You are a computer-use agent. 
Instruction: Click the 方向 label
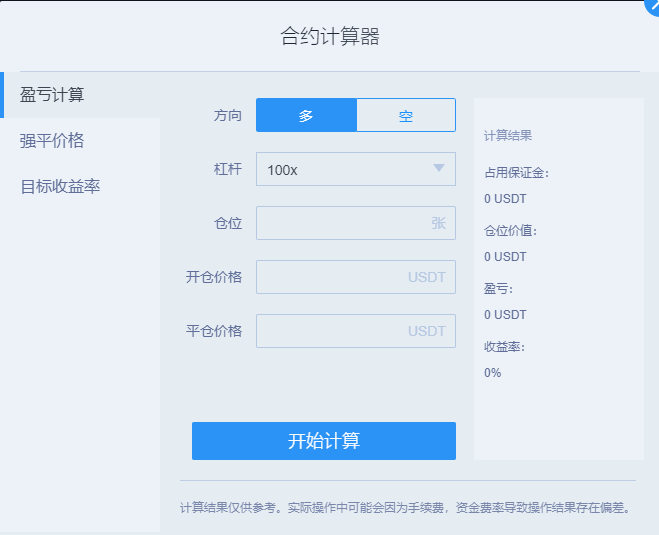[x=228, y=115]
